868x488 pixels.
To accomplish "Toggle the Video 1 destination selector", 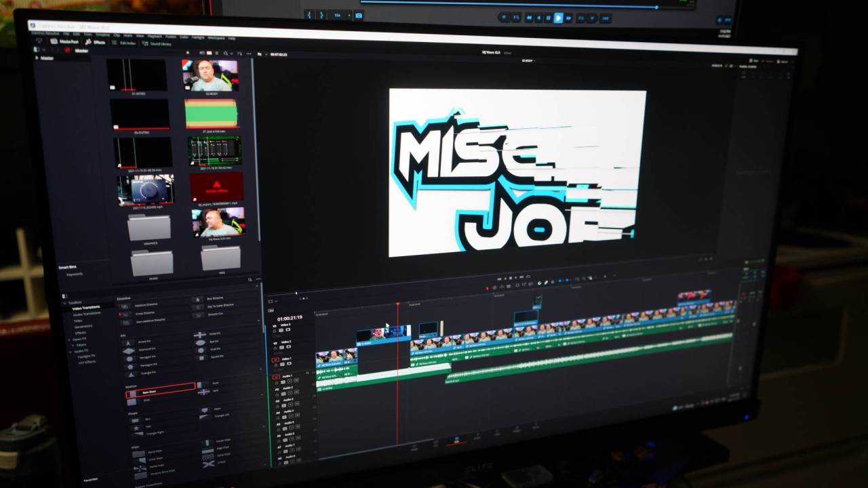I will point(275,360).
